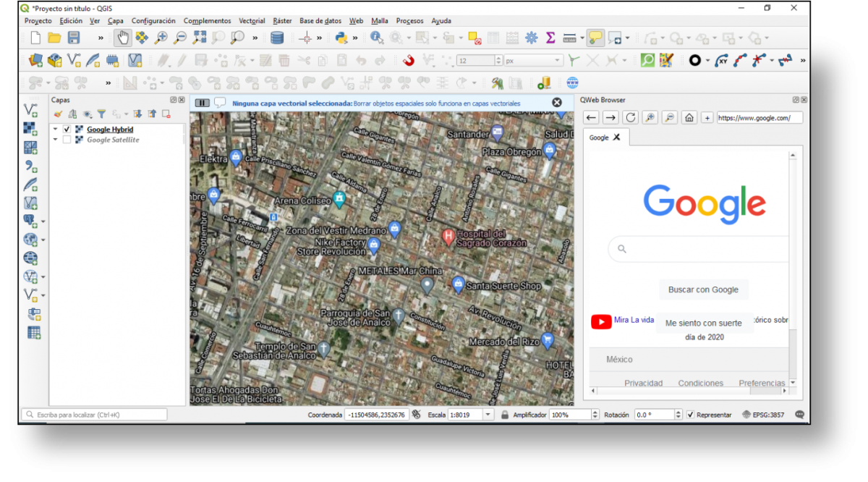Uncheck the Google Hybrid layer
This screenshot has height=482, width=868.
[x=67, y=129]
